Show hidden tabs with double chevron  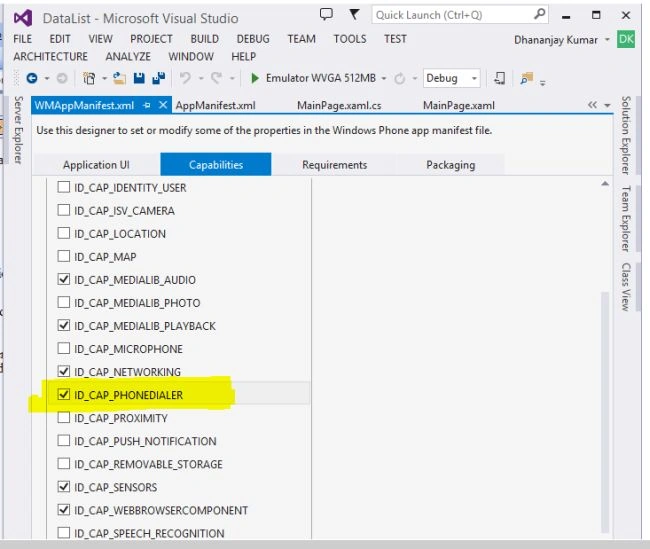592,105
